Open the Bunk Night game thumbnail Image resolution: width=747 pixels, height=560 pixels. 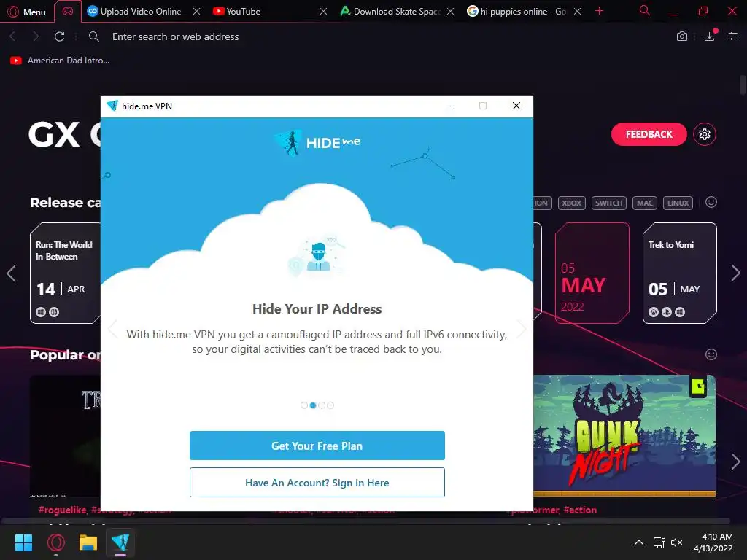[624, 435]
